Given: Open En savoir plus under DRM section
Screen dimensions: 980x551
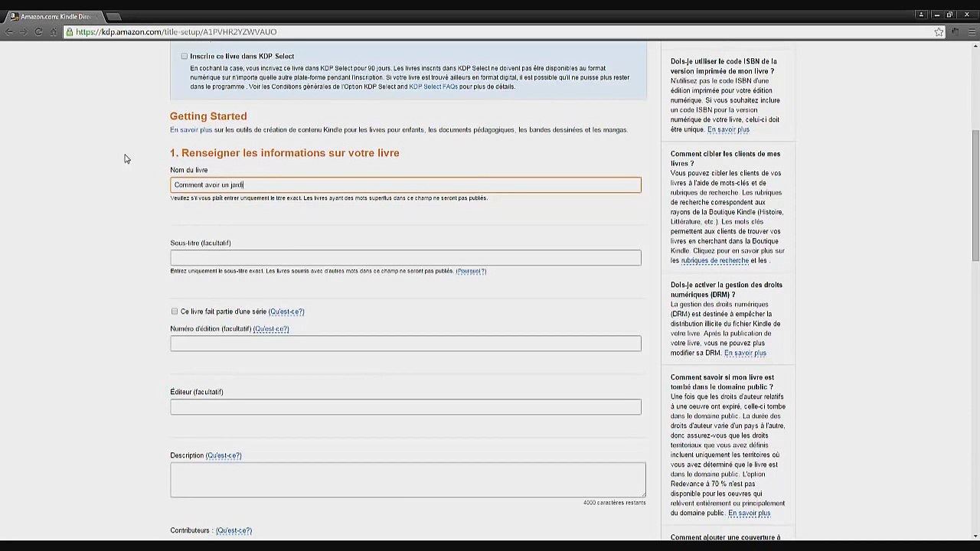Looking at the screenshot, I should click(x=745, y=353).
